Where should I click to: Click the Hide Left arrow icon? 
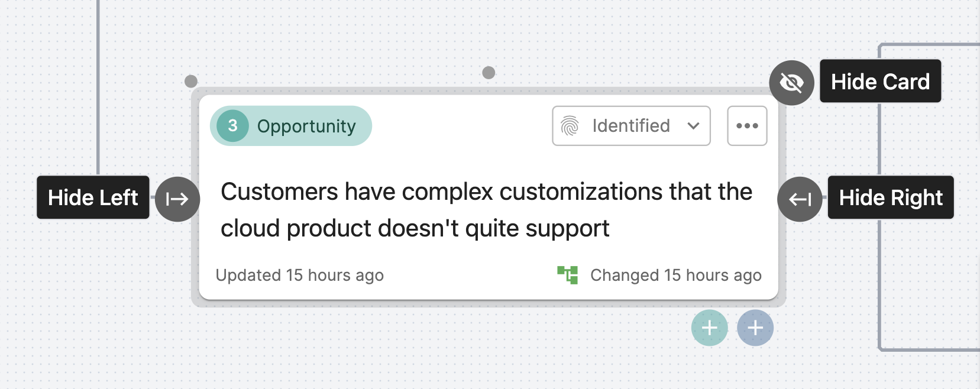(177, 199)
